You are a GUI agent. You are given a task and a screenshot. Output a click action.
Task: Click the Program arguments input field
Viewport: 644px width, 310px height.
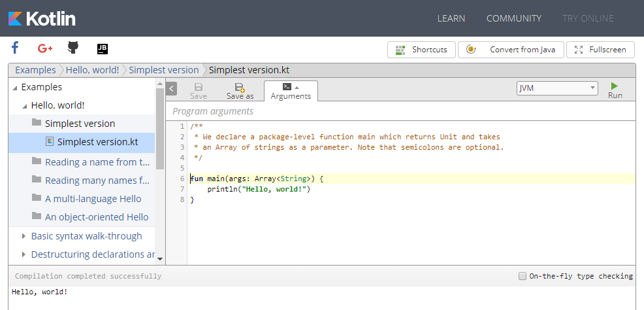point(400,111)
